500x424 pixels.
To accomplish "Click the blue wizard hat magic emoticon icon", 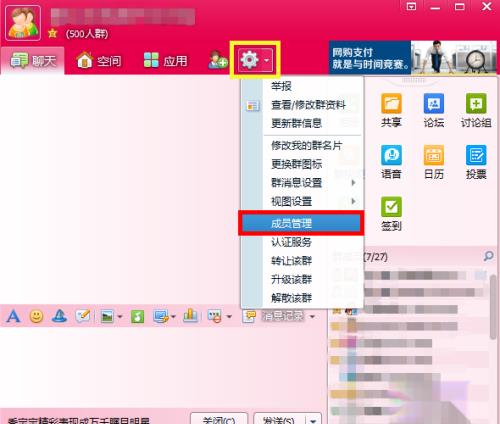I will (x=59, y=315).
